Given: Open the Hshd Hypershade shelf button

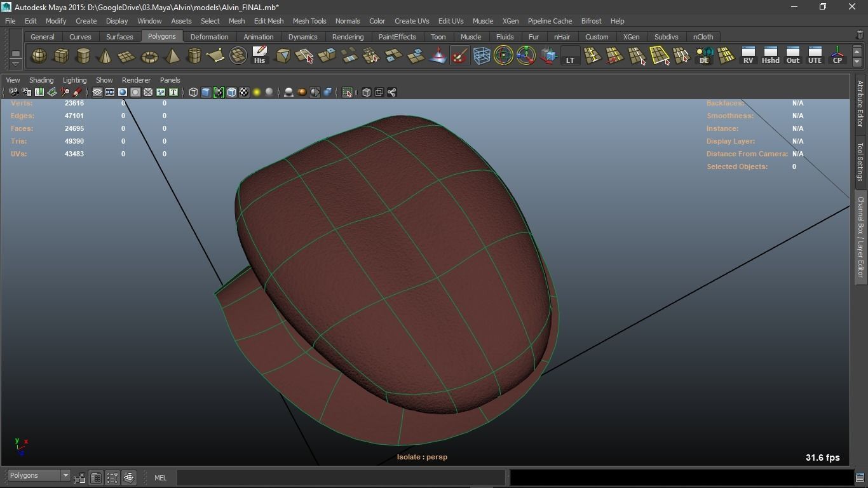Looking at the screenshot, I should pyautogui.click(x=770, y=56).
